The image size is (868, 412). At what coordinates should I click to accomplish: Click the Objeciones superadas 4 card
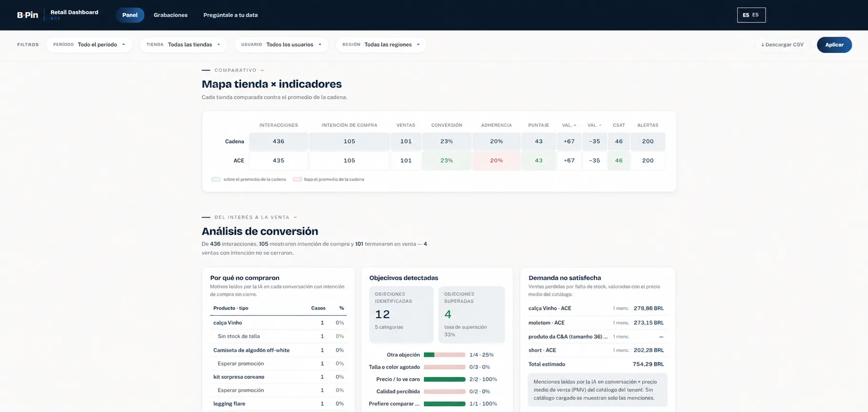click(x=472, y=314)
